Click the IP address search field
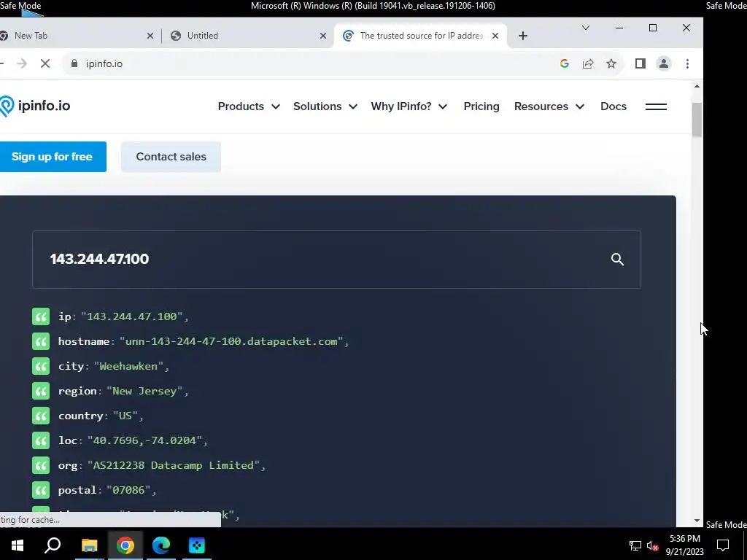The width and height of the screenshot is (747, 560). coord(336,260)
